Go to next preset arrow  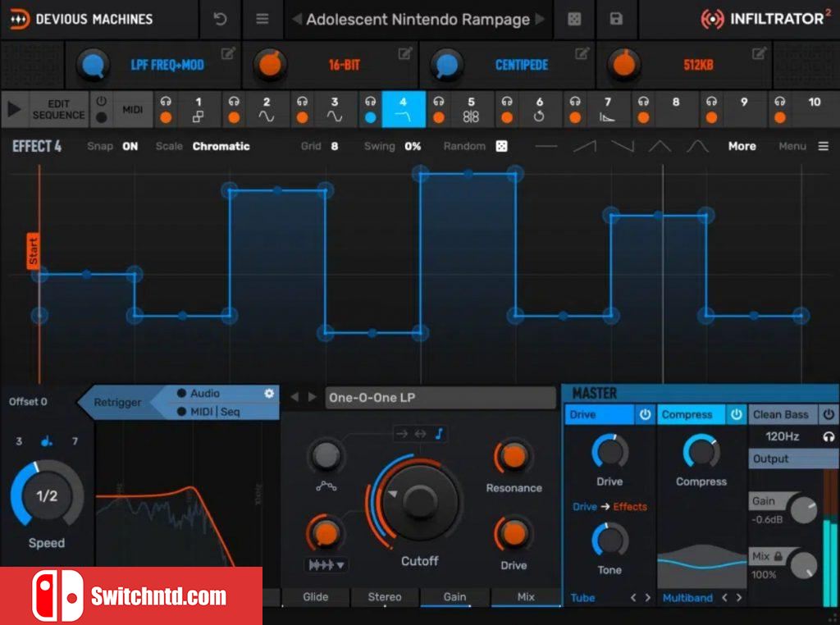point(540,20)
